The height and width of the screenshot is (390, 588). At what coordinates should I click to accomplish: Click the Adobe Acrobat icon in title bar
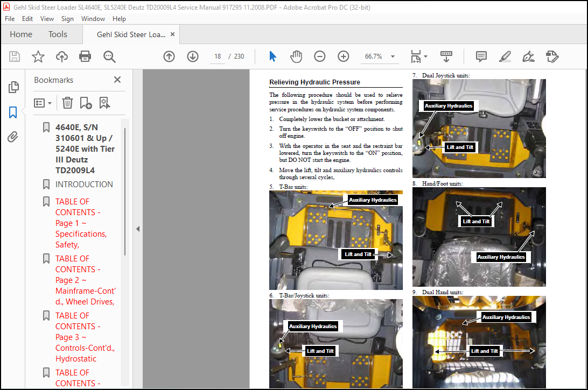click(x=6, y=7)
